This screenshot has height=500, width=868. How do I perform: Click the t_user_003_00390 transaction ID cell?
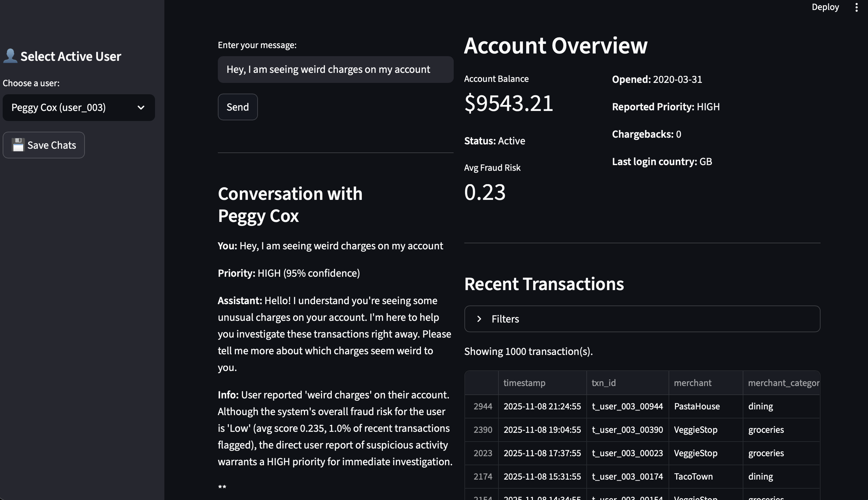click(x=627, y=429)
